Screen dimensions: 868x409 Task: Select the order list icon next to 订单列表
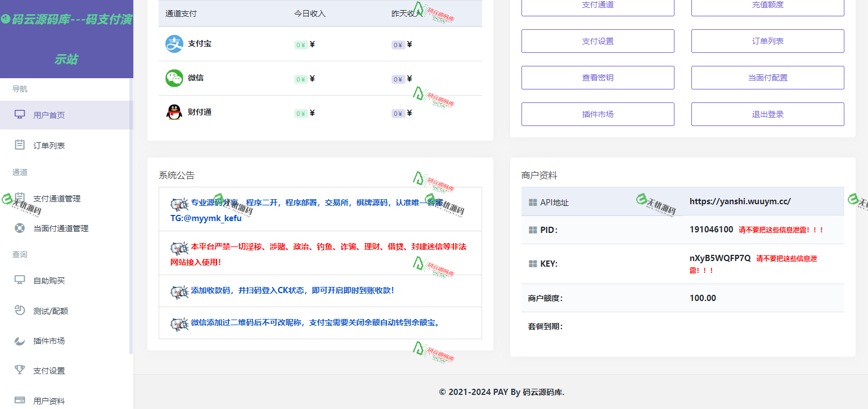pyautogui.click(x=21, y=145)
